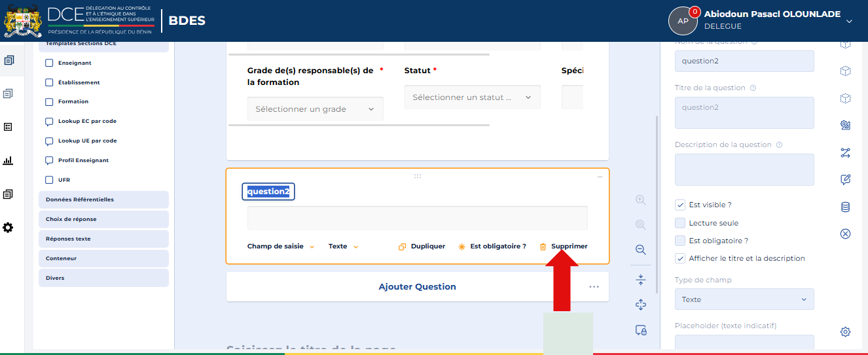Open the Sélectionner un grade dropdown
The width and height of the screenshot is (868, 355).
(x=316, y=109)
